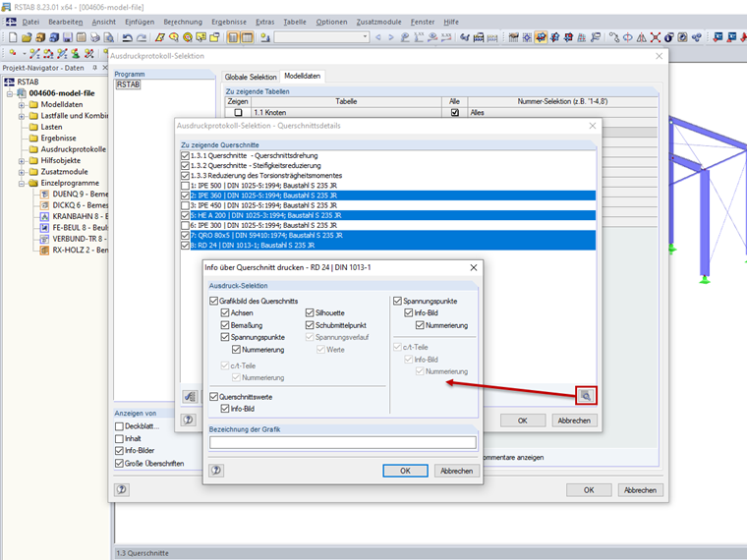Expand the Lastfälle und Kombinationen node

click(x=22, y=116)
